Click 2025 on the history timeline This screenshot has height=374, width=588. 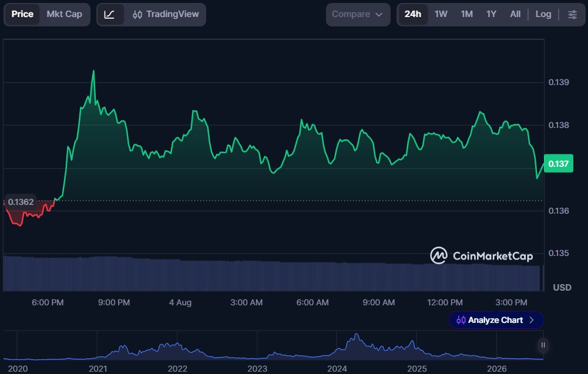coord(416,369)
